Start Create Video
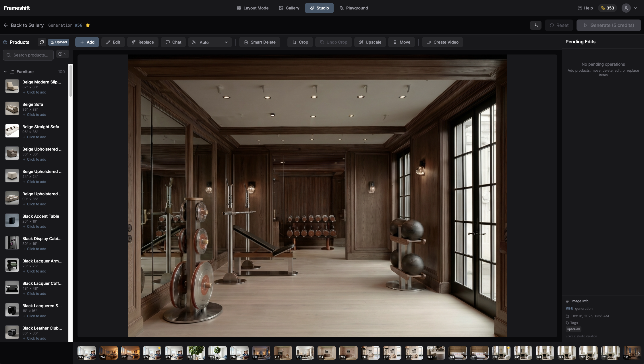Viewport: 644px width, 364px height. pos(442,42)
